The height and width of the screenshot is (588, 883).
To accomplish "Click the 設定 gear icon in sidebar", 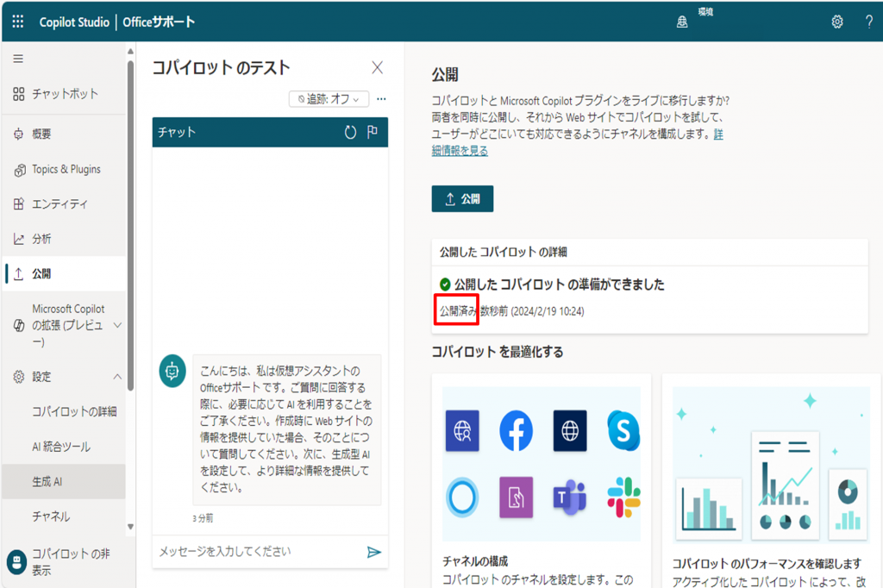I will coord(19,377).
